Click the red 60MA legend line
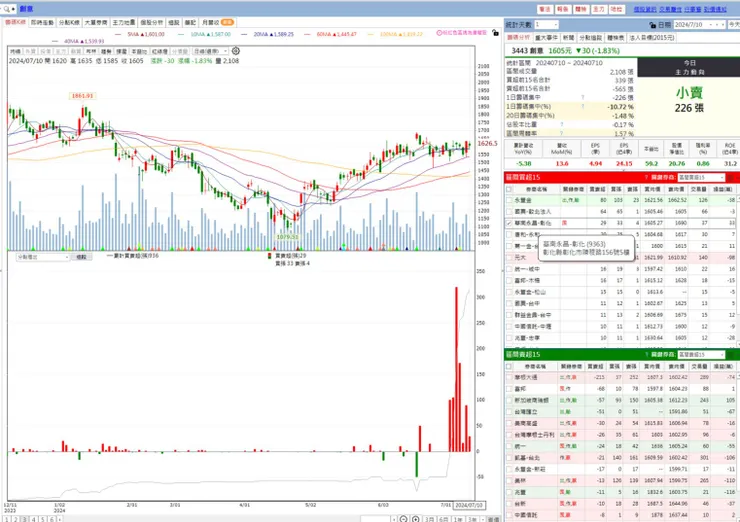740x522 pixels. click(x=308, y=34)
